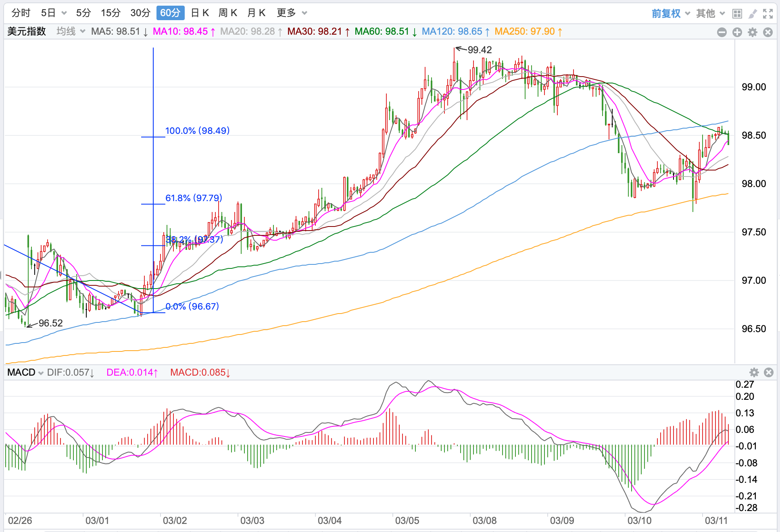The height and width of the screenshot is (532, 780).
Task: Click the 61.8% Fibonacci level label
Action: tap(194, 198)
